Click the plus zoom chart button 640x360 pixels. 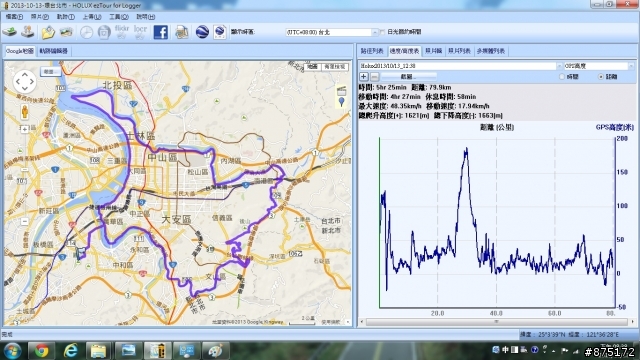click(x=364, y=77)
